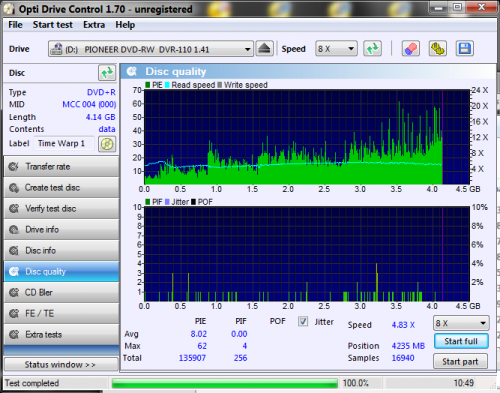Open the Start test menu
500x393 pixels.
[x=52, y=25]
